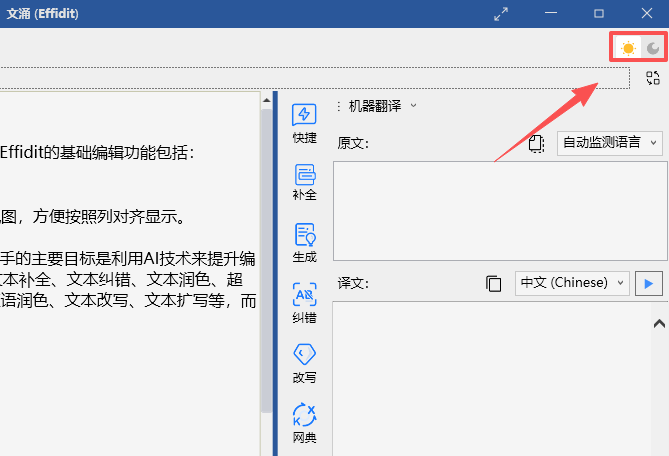Open the 生成 text generation tool
The height and width of the screenshot is (456, 669).
(304, 242)
